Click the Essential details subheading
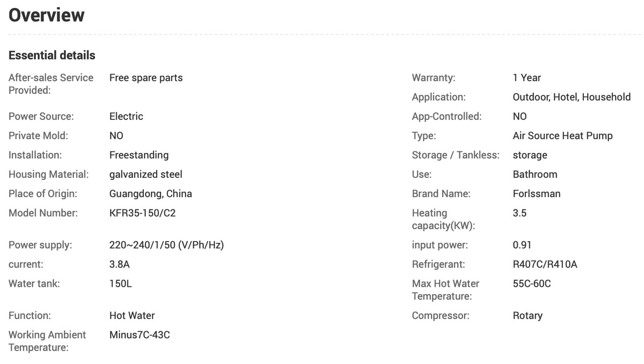Screen dimensions: 644x364 click(52, 55)
